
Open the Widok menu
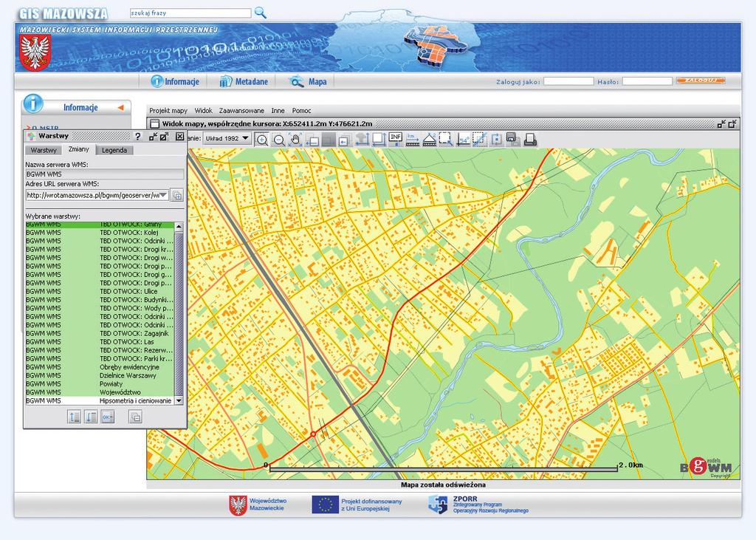(x=204, y=111)
